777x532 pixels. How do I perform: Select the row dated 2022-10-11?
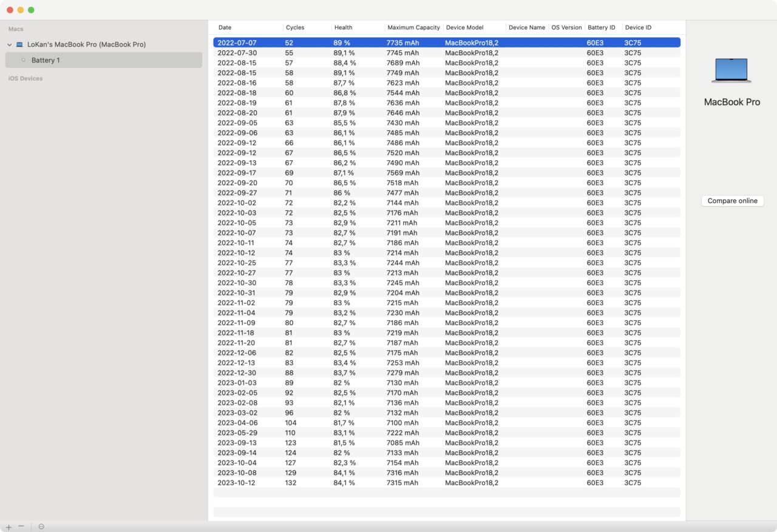coord(447,243)
